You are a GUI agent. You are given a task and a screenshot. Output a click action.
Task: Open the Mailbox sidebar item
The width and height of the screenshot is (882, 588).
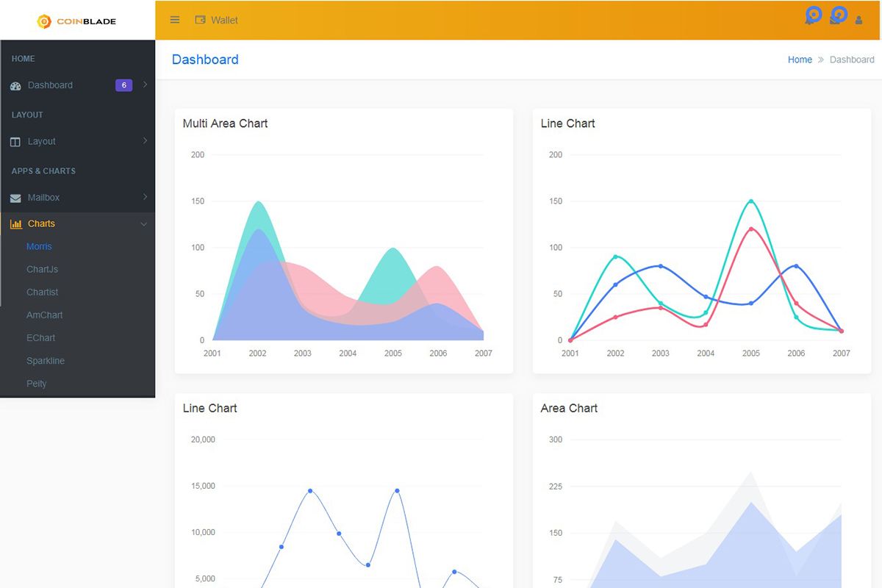[78, 197]
